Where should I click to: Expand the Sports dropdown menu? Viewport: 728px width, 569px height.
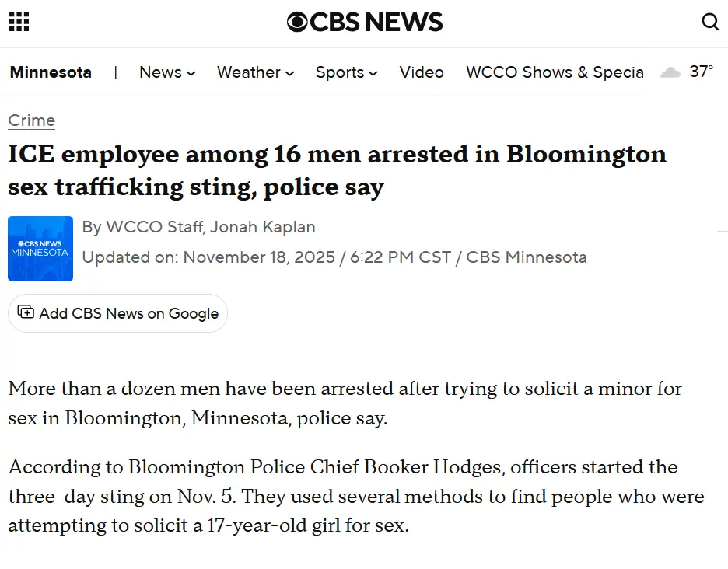tap(346, 72)
